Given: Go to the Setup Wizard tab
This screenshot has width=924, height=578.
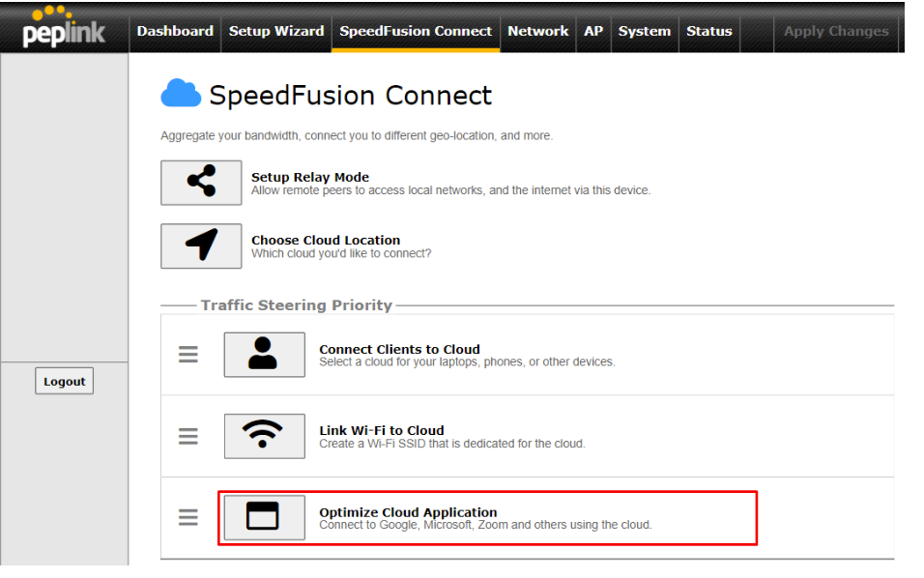Looking at the screenshot, I should (276, 31).
